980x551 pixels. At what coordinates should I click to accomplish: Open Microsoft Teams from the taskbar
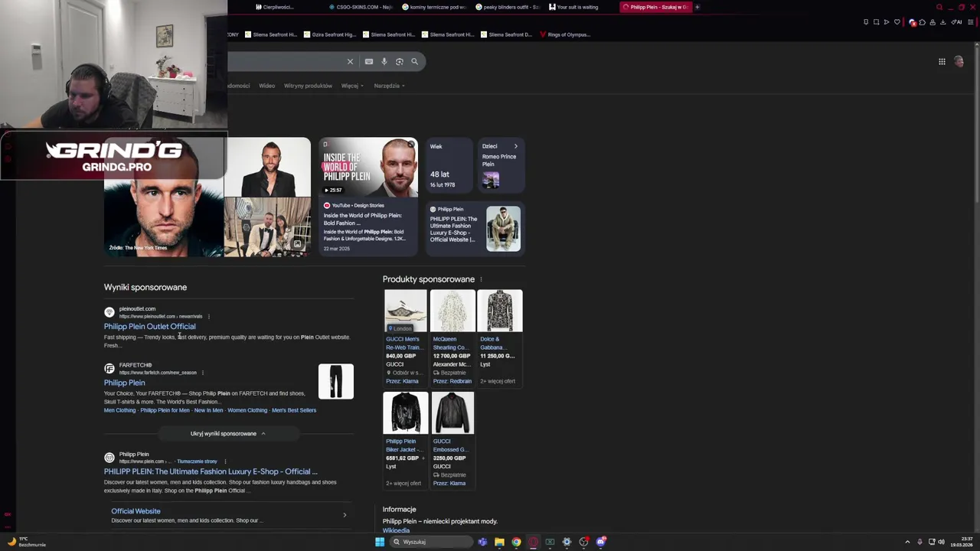pos(482,542)
